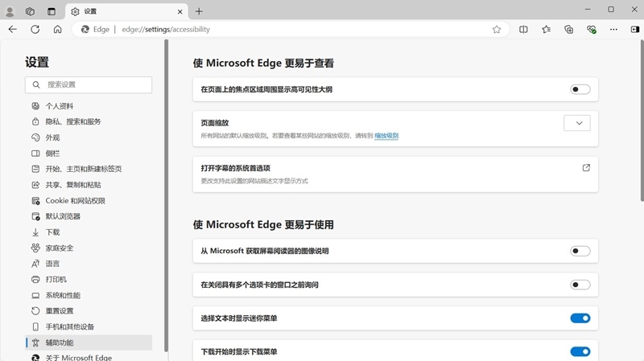The image size is (644, 361).
Task: Toggle 从 Microsoft 获取屏幕阅读器的图像说明 switch
Action: (x=580, y=251)
